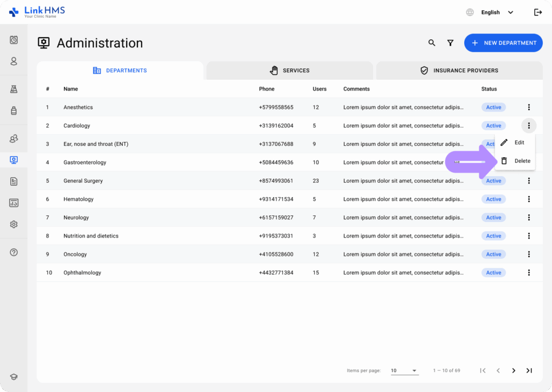This screenshot has height=392, width=552.
Task: Click the logout icon in header
Action: click(x=537, y=12)
